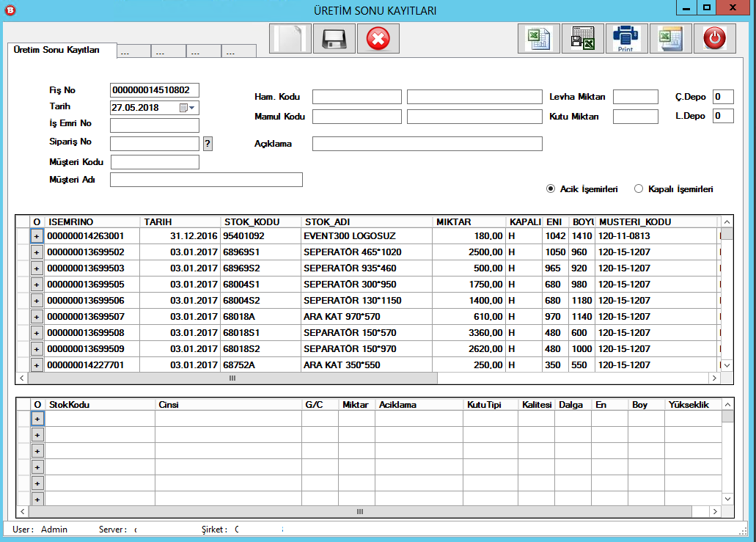Click the save grid to Excel icon
756x542 pixels.
tap(583, 38)
